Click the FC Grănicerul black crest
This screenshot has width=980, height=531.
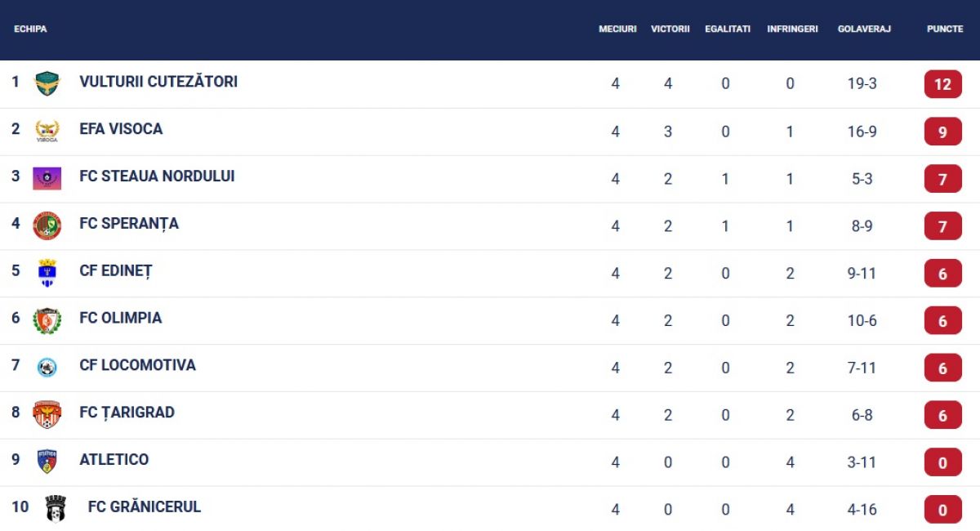point(56,508)
